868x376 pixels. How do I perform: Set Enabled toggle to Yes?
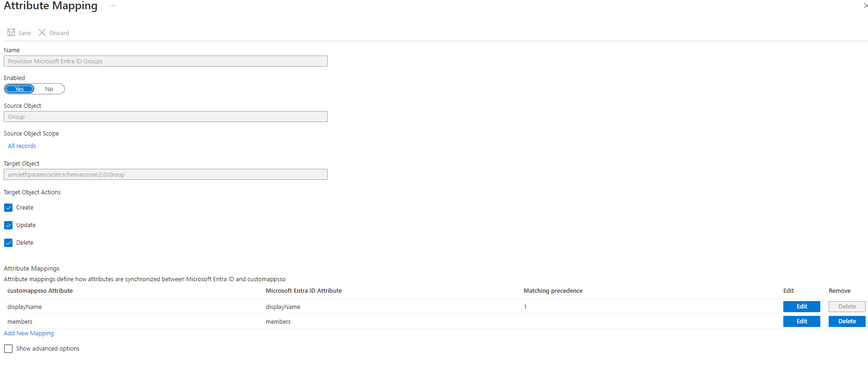pos(19,89)
